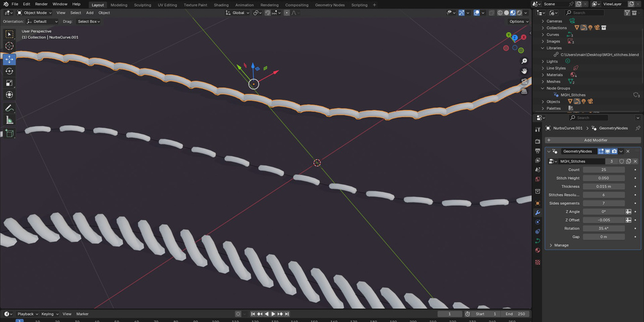644x322 pixels.
Task: Toggle viewport overlays display
Action: click(476, 13)
